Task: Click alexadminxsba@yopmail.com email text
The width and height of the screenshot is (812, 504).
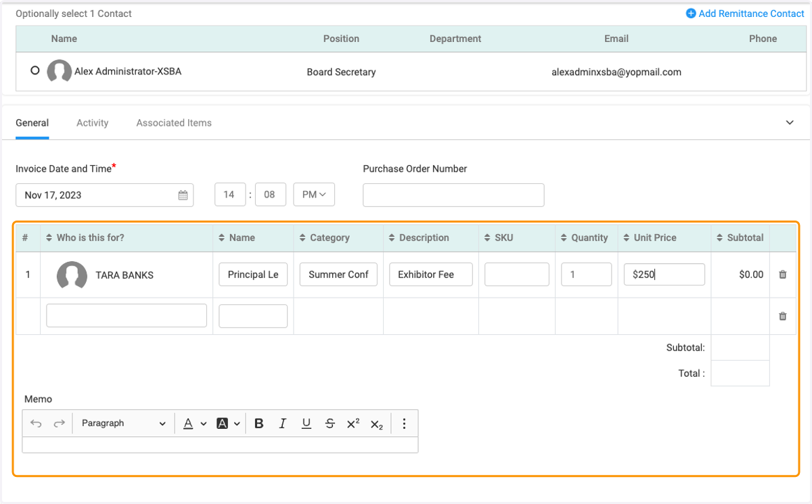Action: (x=616, y=72)
